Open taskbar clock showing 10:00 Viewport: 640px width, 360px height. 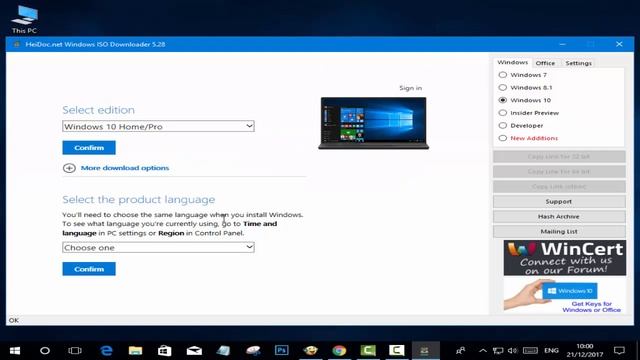(x=584, y=350)
